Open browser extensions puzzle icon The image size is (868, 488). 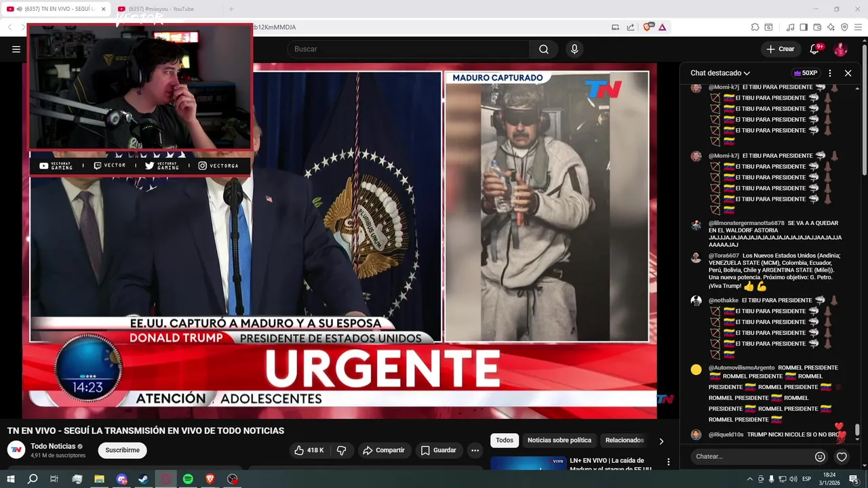coord(755,27)
